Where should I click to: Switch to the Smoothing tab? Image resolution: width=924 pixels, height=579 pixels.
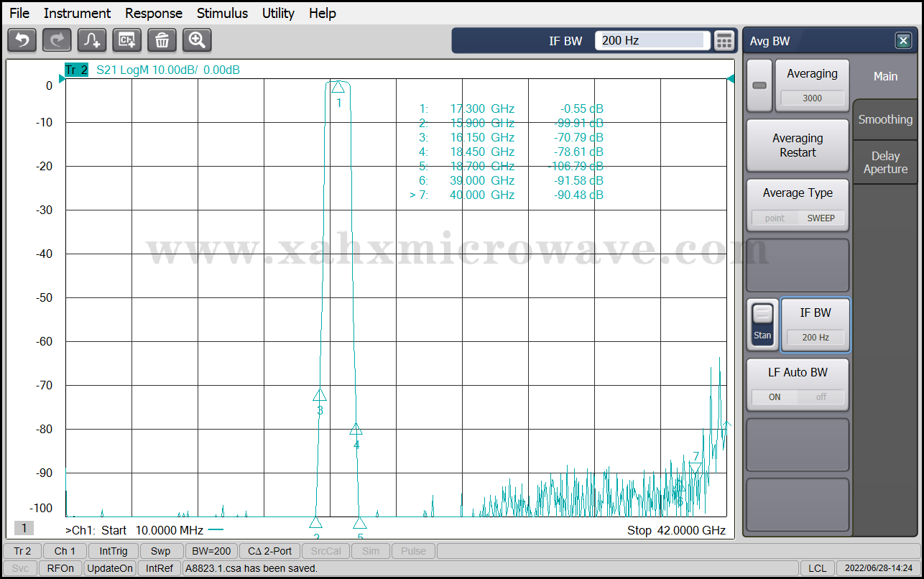[885, 119]
